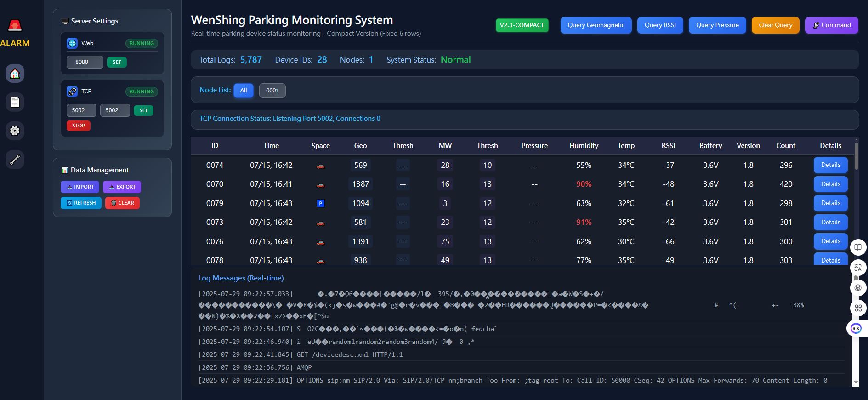Open the wrench tools sidebar icon
This screenshot has width=868, height=400.
point(15,160)
